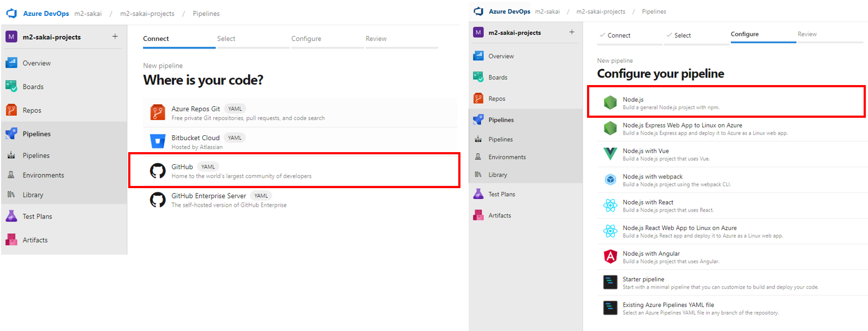Add new item with plus icon in right window
This screenshot has height=331, width=868.
(x=572, y=32)
